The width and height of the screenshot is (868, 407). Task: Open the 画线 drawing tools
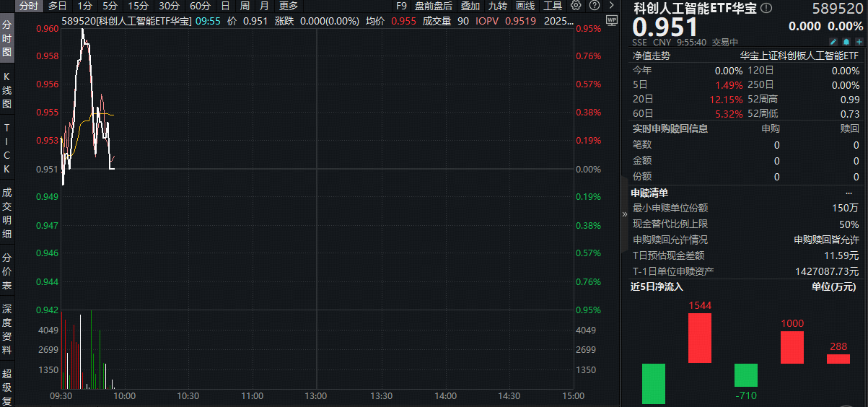coord(525,6)
